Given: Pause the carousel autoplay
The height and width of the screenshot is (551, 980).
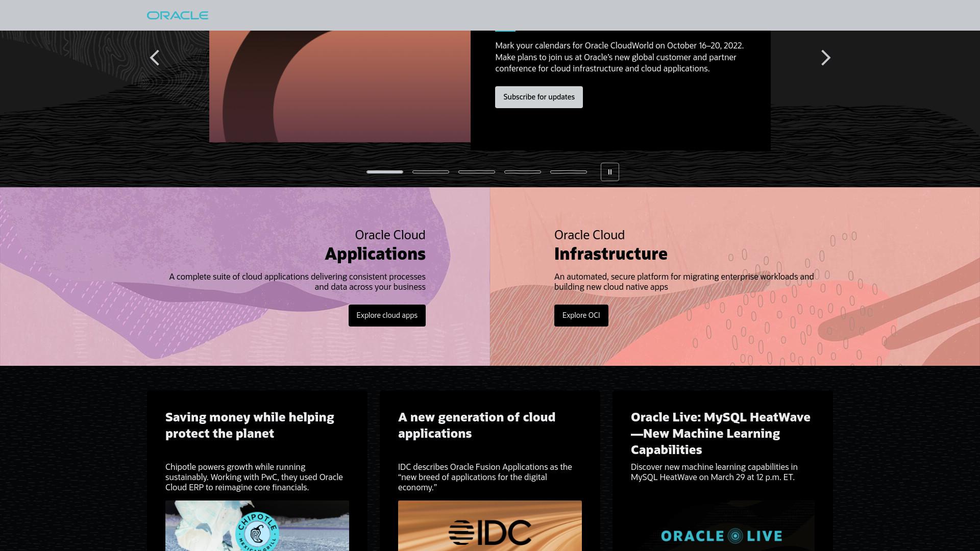Looking at the screenshot, I should (609, 172).
